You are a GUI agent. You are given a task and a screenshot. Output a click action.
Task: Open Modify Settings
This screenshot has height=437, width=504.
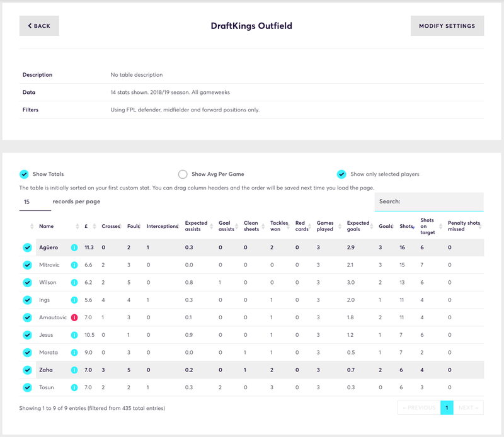[447, 26]
